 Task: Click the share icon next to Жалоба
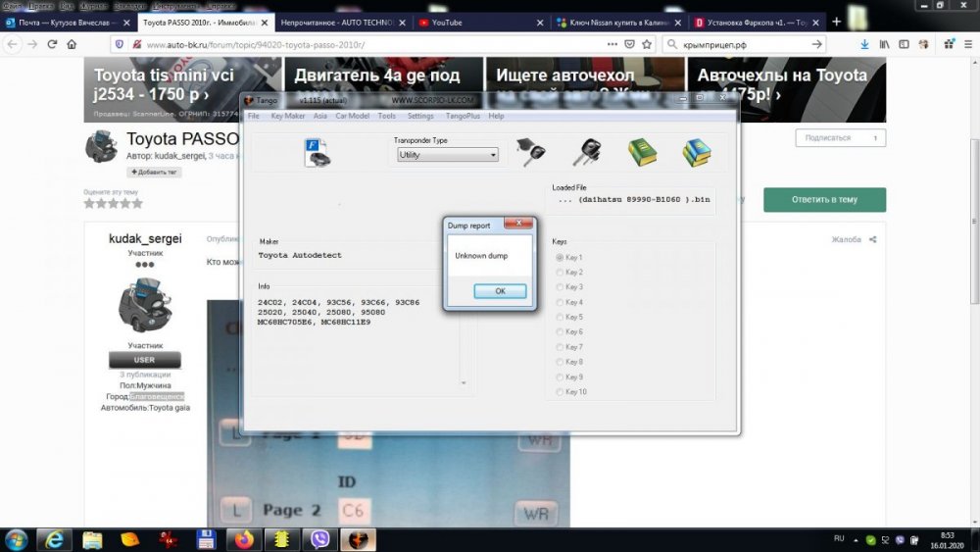point(872,239)
